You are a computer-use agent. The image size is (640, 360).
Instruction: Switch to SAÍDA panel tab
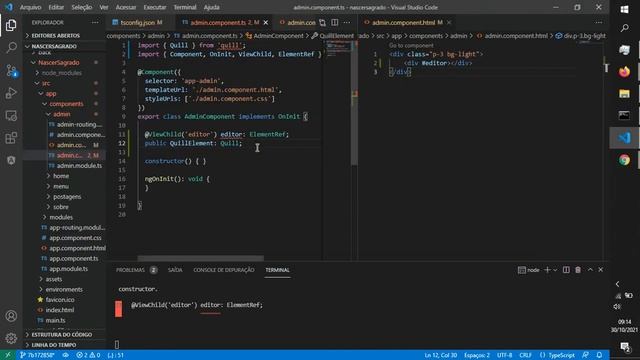coord(175,270)
